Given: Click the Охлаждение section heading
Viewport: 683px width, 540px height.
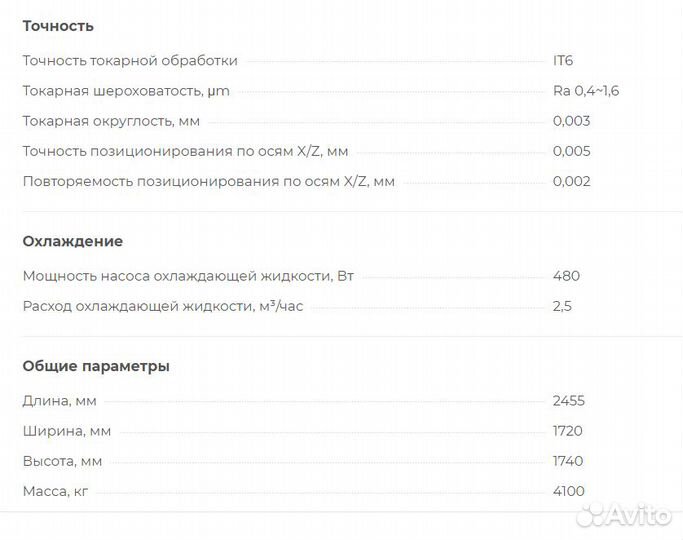Looking at the screenshot, I should (x=73, y=241).
